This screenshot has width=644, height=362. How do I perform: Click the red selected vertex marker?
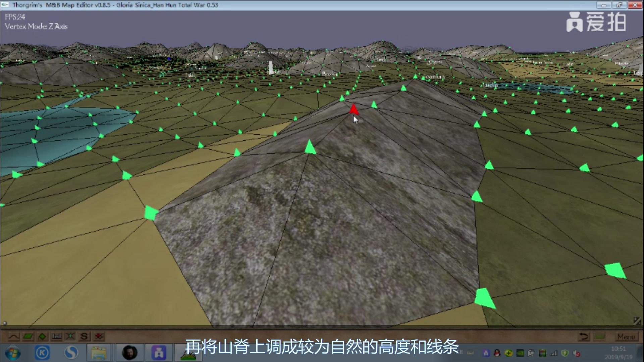click(x=353, y=109)
